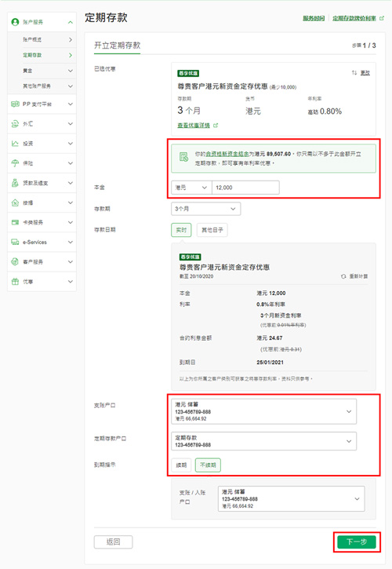Image resolution: width=392 pixels, height=569 pixels.
Task: Click the 优惠 gift icon
Action: (15, 281)
